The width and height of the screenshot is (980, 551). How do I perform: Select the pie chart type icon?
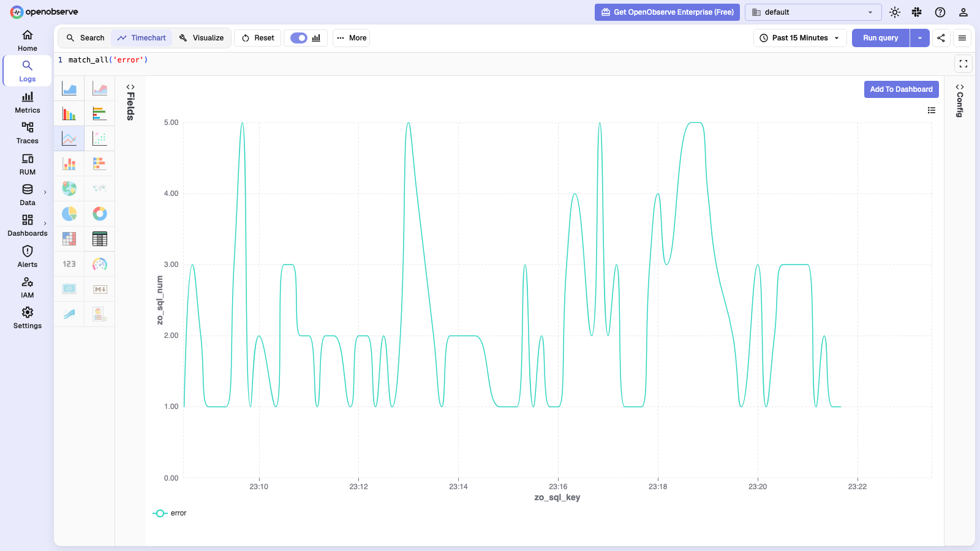[69, 214]
